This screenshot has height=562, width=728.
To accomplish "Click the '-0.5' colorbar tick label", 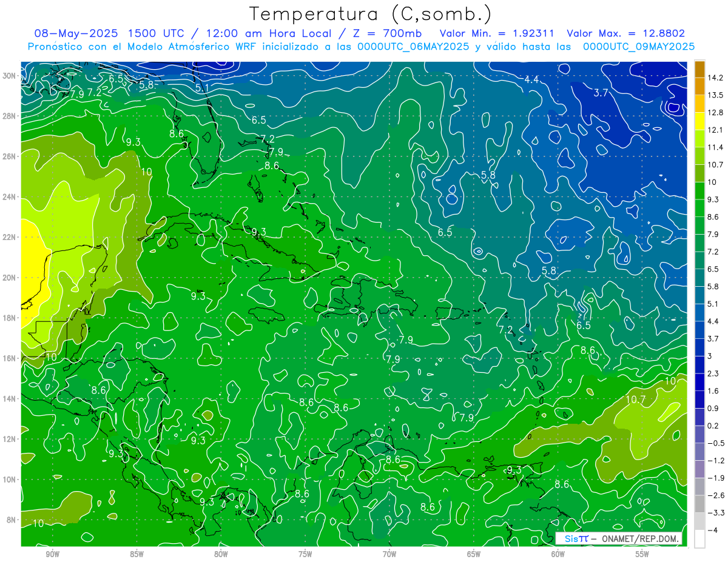I will click(x=715, y=443).
